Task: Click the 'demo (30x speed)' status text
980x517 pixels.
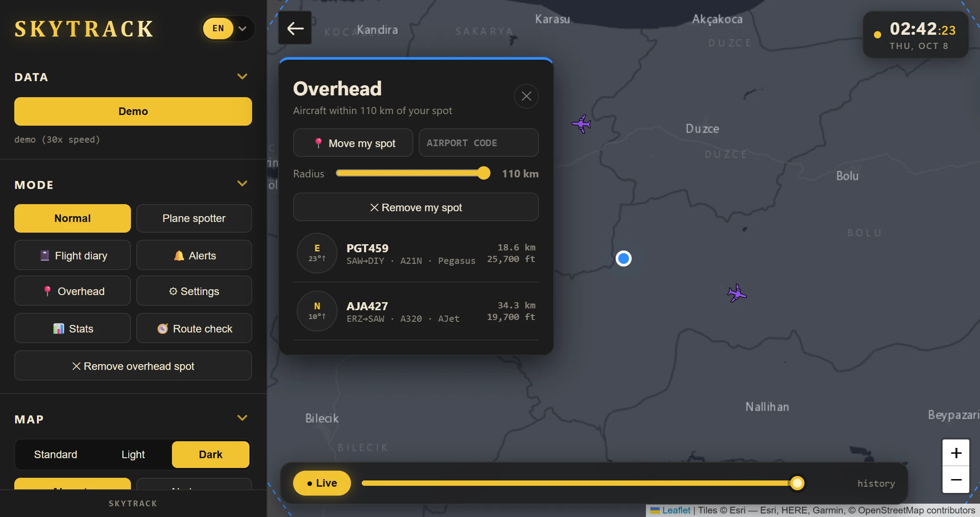Action: 57,140
